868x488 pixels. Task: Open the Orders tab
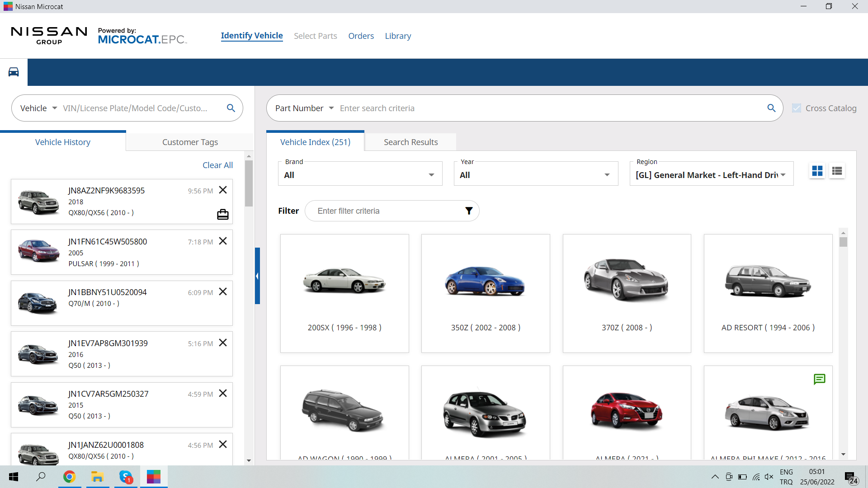pyautogui.click(x=361, y=36)
